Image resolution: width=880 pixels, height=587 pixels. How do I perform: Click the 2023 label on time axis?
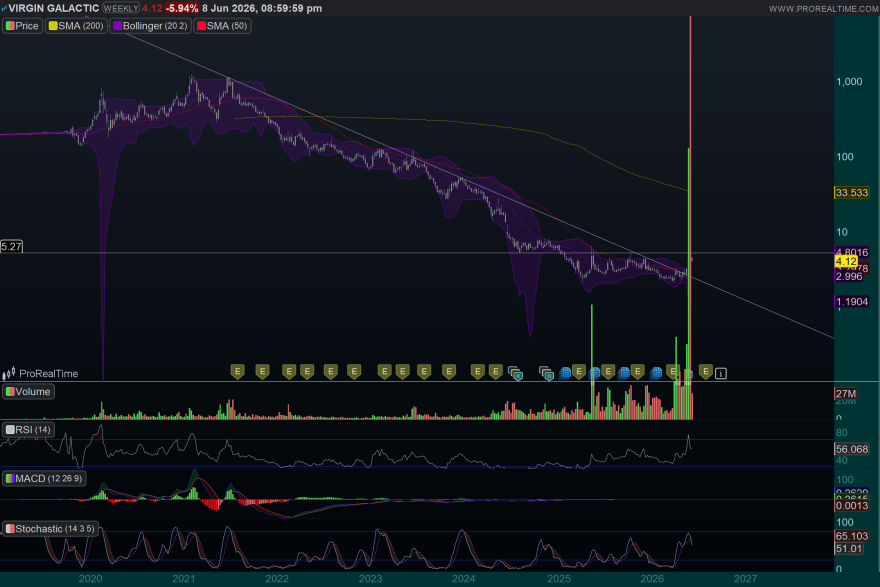click(370, 579)
